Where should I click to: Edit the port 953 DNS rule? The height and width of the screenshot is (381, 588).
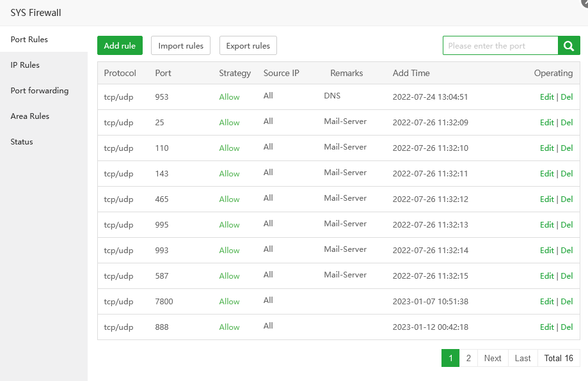[546, 97]
